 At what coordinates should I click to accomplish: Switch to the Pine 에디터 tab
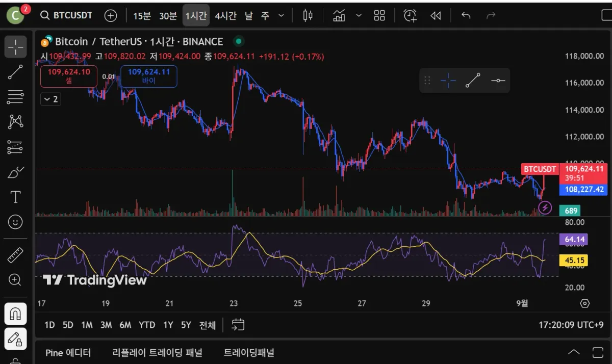coord(68,352)
